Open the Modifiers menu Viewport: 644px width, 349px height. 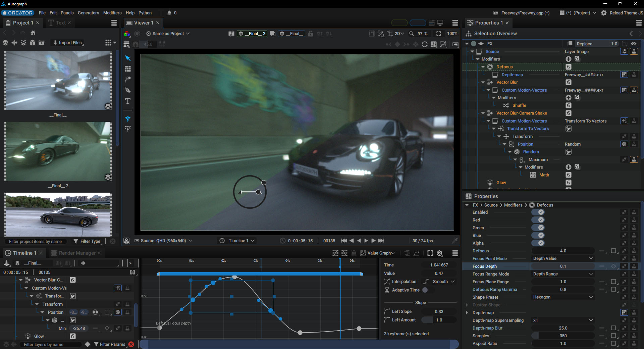[112, 13]
